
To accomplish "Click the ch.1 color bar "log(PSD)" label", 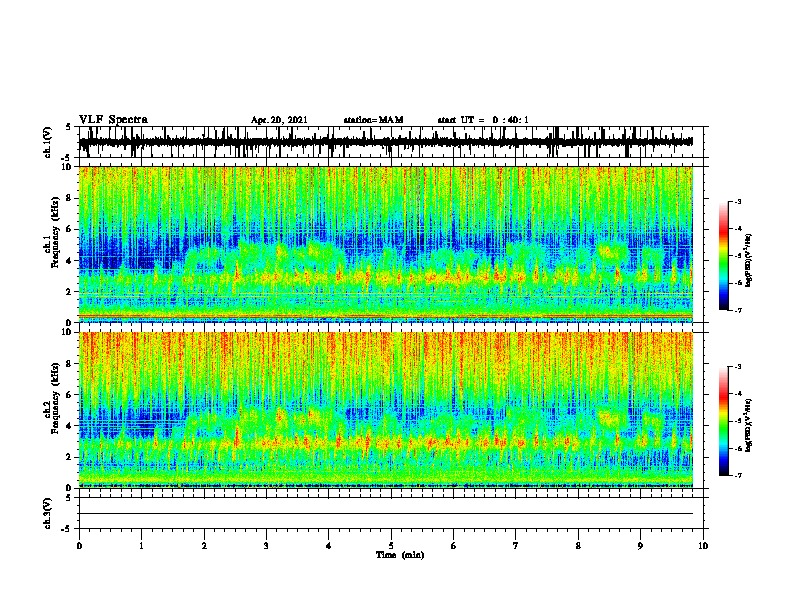I will 749,260.
